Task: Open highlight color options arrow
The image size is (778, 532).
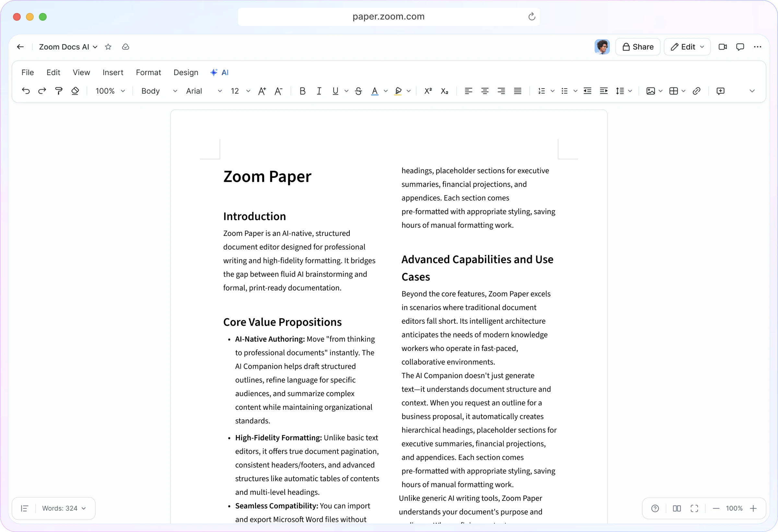Action: pos(409,91)
